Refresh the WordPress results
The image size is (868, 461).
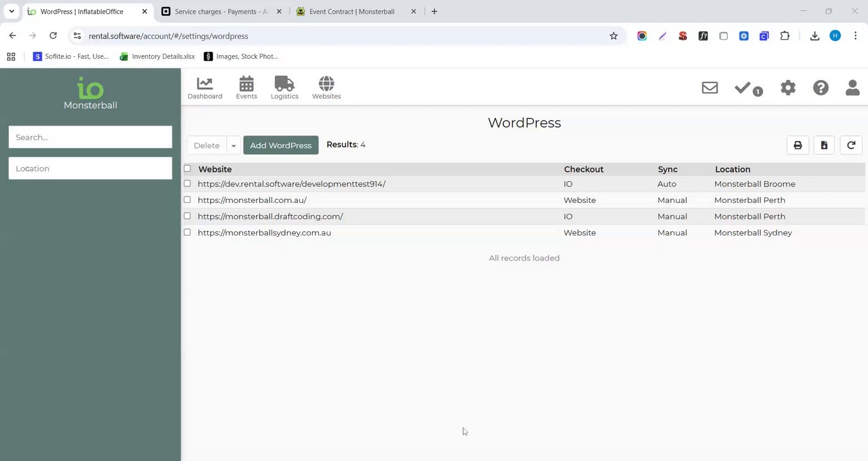pos(851,145)
